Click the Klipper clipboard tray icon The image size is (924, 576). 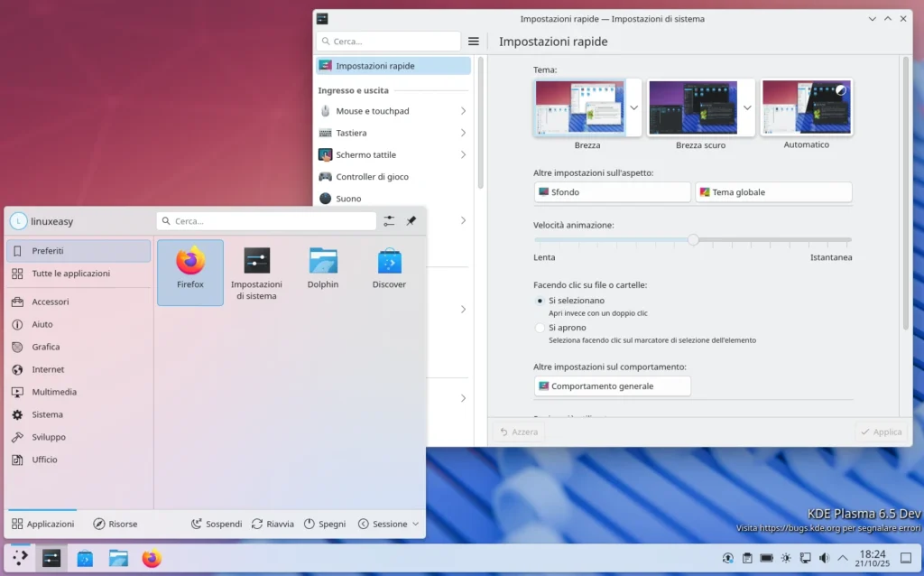pos(747,558)
